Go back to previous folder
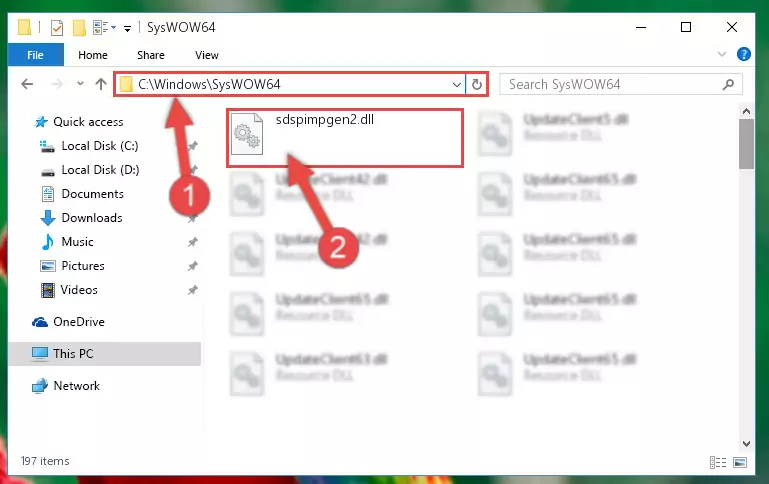The width and height of the screenshot is (769, 484). tap(27, 84)
